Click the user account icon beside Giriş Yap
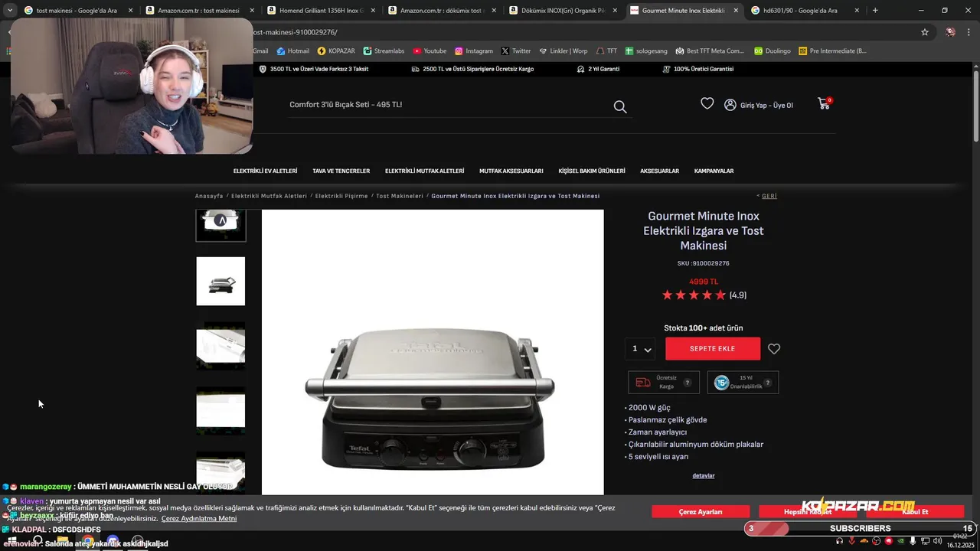 point(730,105)
